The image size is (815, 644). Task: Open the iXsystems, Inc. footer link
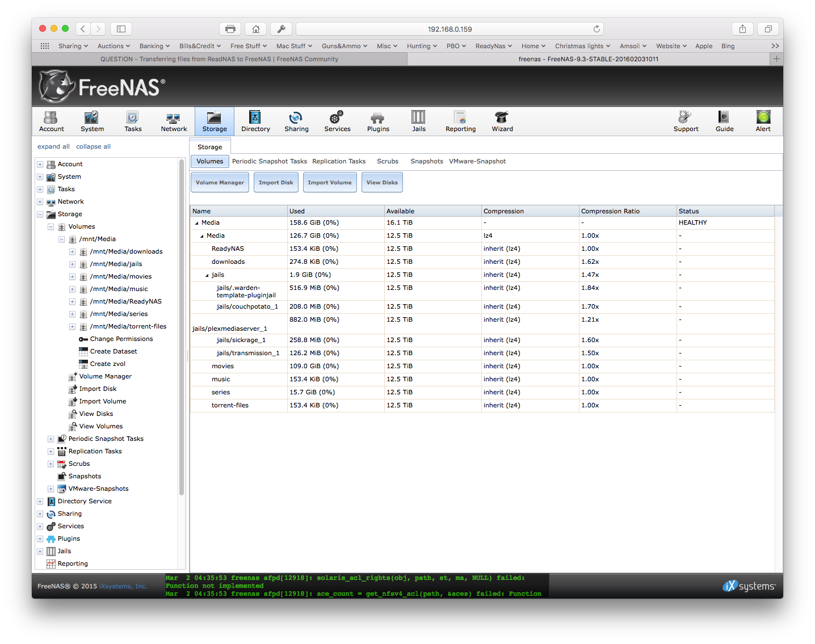123,586
